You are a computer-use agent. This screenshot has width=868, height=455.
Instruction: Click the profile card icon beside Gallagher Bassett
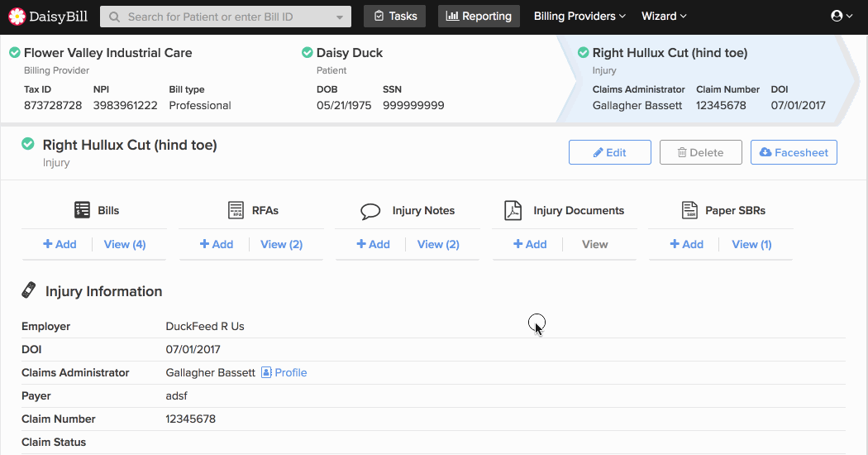(266, 372)
